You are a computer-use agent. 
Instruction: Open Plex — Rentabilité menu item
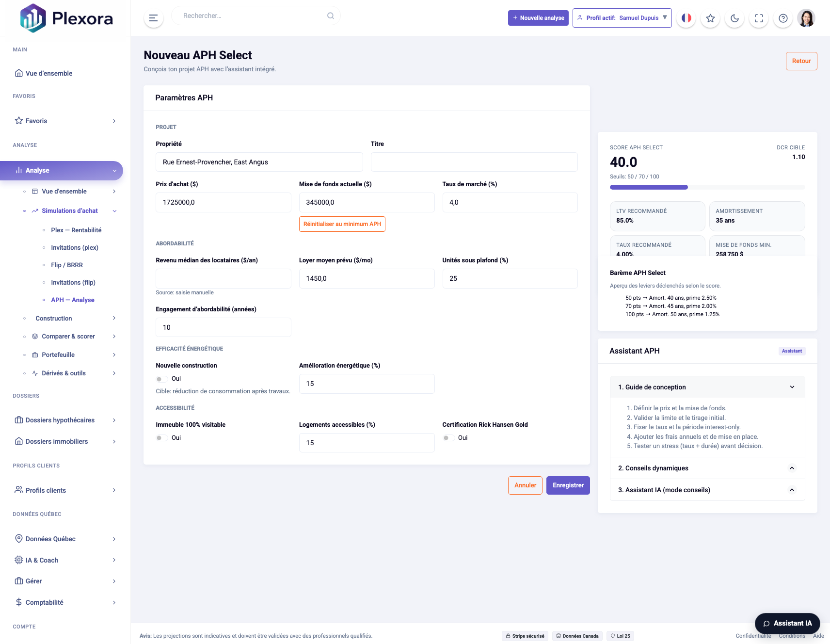(x=76, y=230)
